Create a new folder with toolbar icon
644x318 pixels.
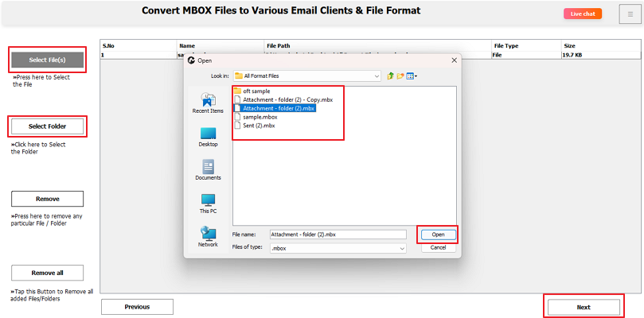pyautogui.click(x=400, y=76)
